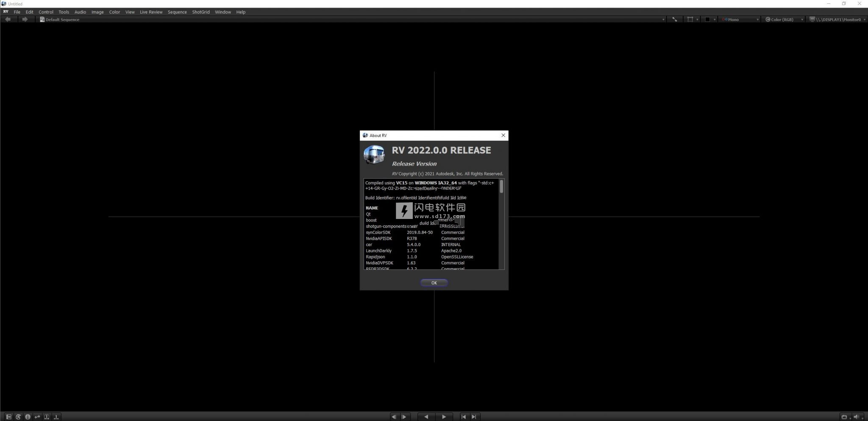Open the Control menu
This screenshot has width=868, height=421.
[46, 12]
